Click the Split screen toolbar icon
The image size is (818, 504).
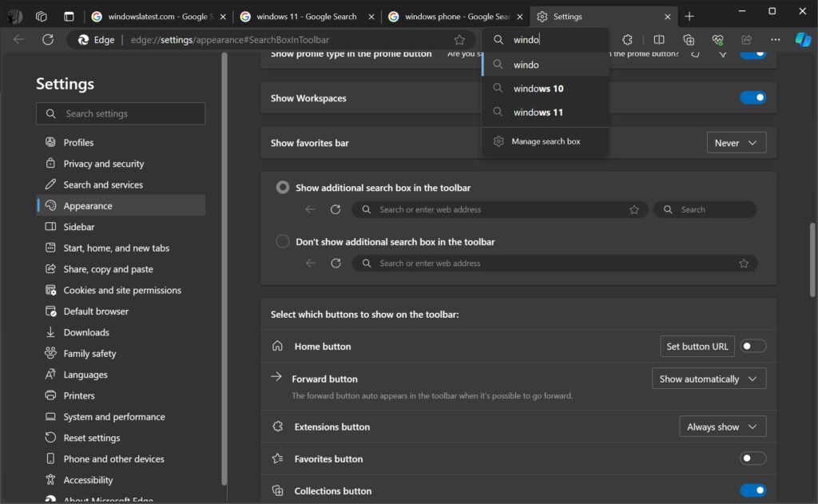click(x=658, y=39)
